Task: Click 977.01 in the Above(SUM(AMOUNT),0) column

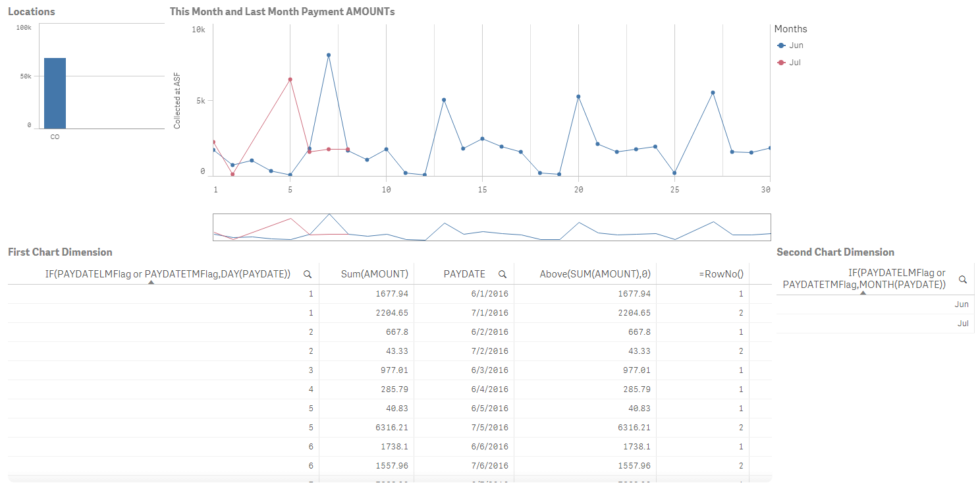Action: pos(637,370)
